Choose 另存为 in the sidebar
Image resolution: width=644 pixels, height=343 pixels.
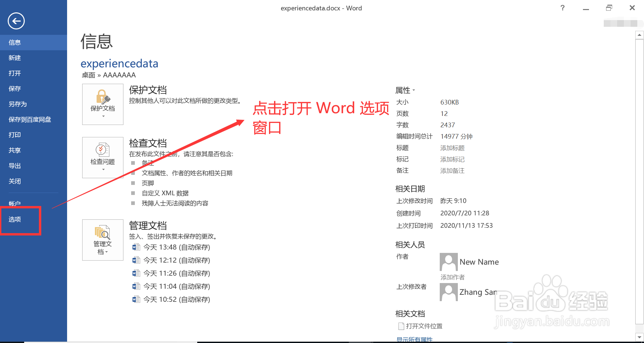(x=34, y=104)
